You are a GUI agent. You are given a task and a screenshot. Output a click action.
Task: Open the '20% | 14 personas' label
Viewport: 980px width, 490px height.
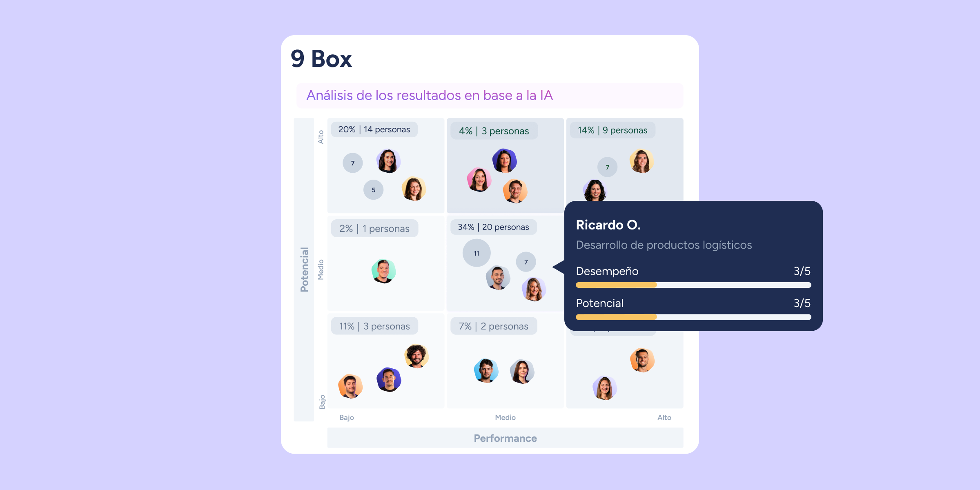click(x=374, y=129)
